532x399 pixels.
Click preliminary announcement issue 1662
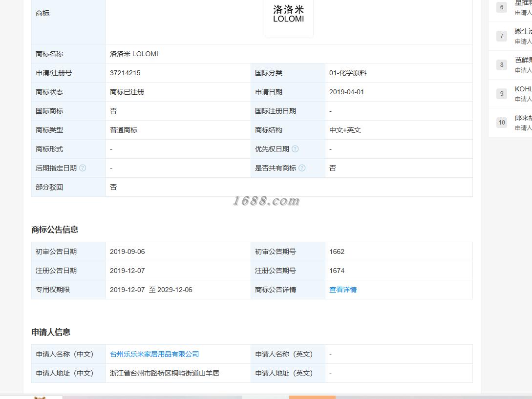(337, 252)
